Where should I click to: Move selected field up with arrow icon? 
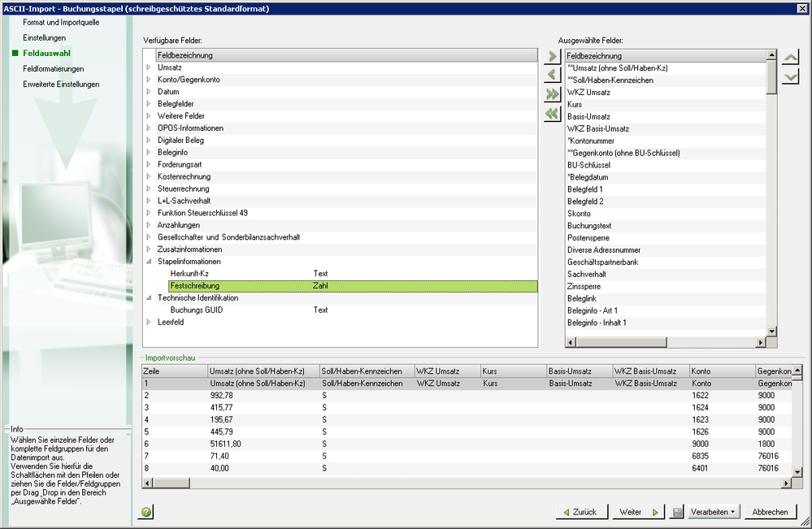[x=790, y=58]
